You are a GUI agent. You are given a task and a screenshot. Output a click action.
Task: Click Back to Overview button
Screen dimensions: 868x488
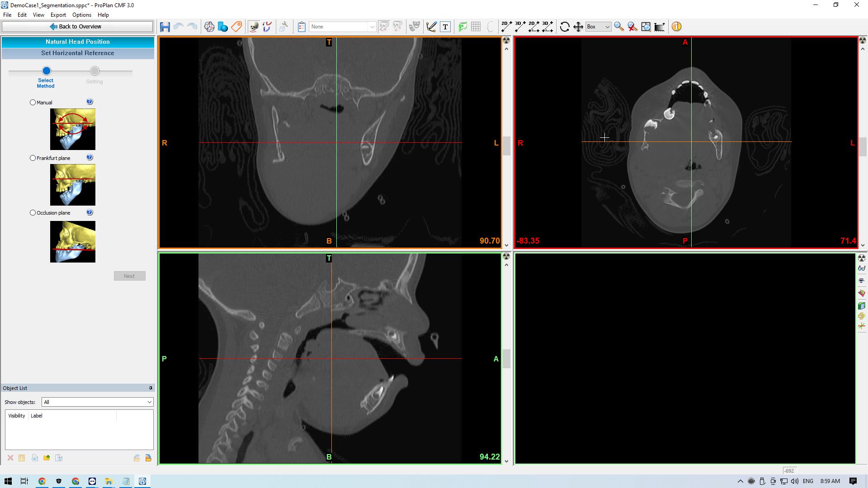coord(77,27)
